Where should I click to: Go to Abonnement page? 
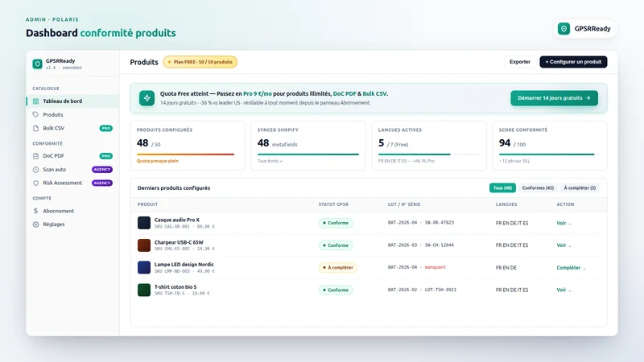tap(72, 211)
